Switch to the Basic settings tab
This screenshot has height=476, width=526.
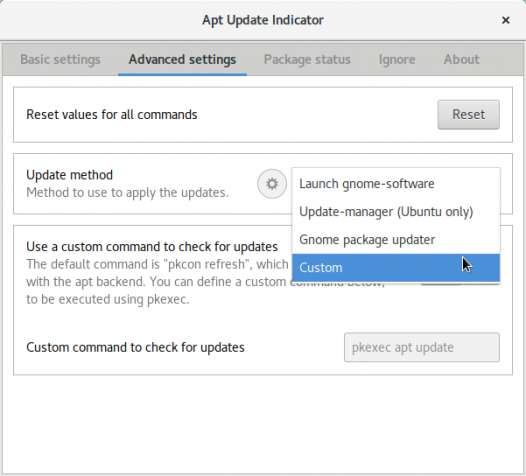60,59
